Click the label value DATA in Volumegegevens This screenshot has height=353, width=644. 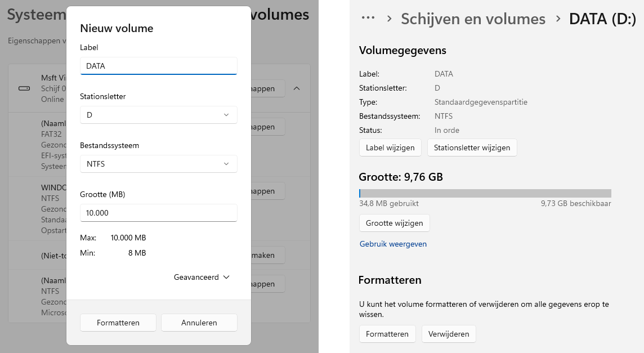pyautogui.click(x=444, y=74)
